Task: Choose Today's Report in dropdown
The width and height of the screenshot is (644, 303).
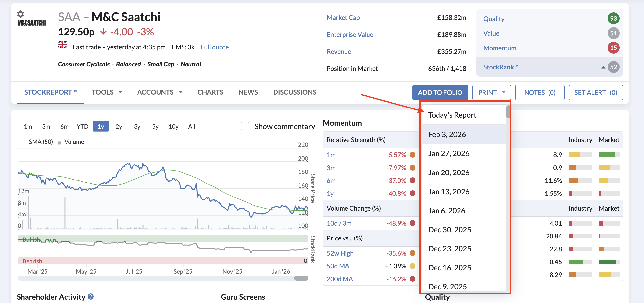Action: point(464,115)
